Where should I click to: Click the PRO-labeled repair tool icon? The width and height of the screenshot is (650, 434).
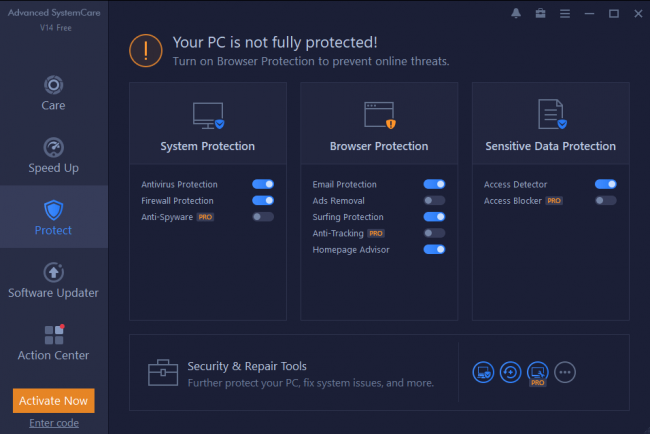(537, 372)
